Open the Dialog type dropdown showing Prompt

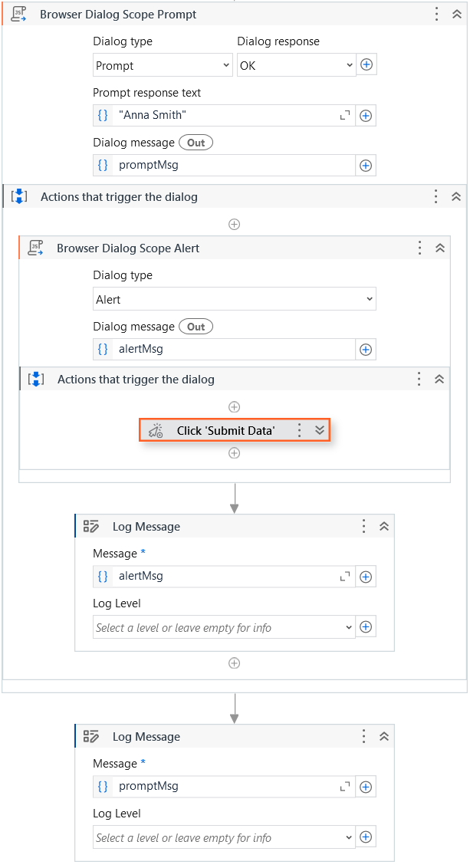pos(162,66)
